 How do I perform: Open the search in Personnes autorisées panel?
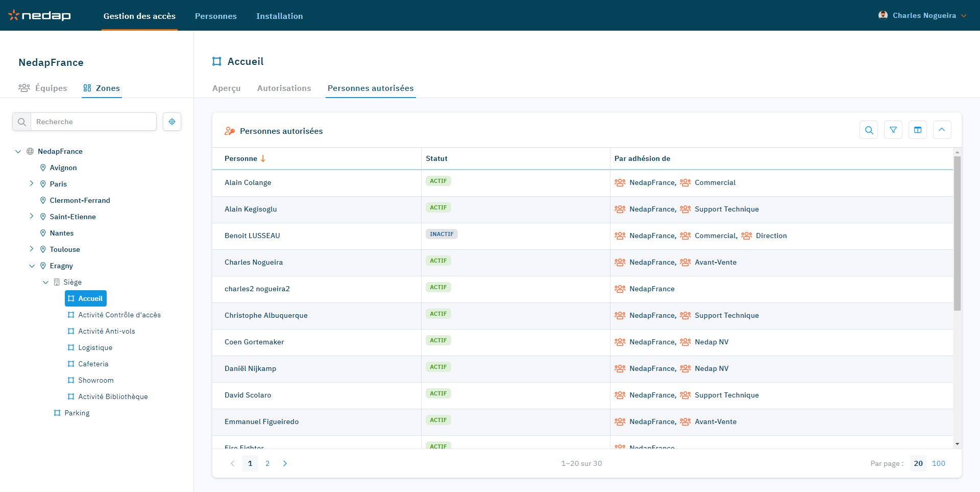pyautogui.click(x=869, y=130)
